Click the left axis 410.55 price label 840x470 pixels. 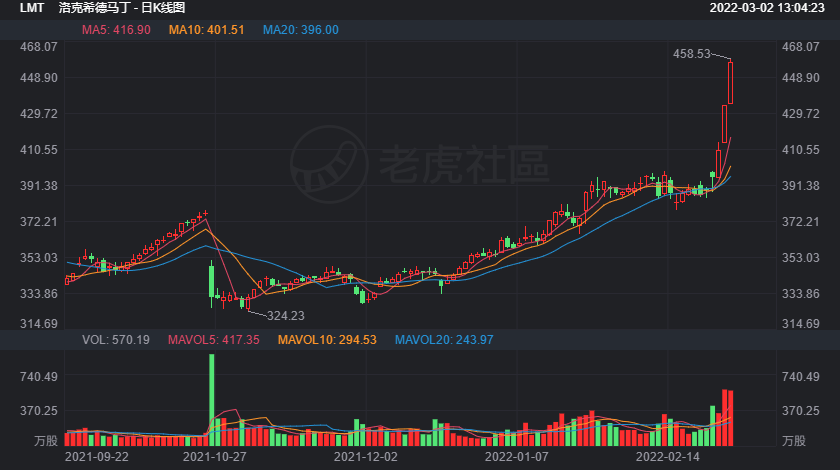click(x=39, y=150)
